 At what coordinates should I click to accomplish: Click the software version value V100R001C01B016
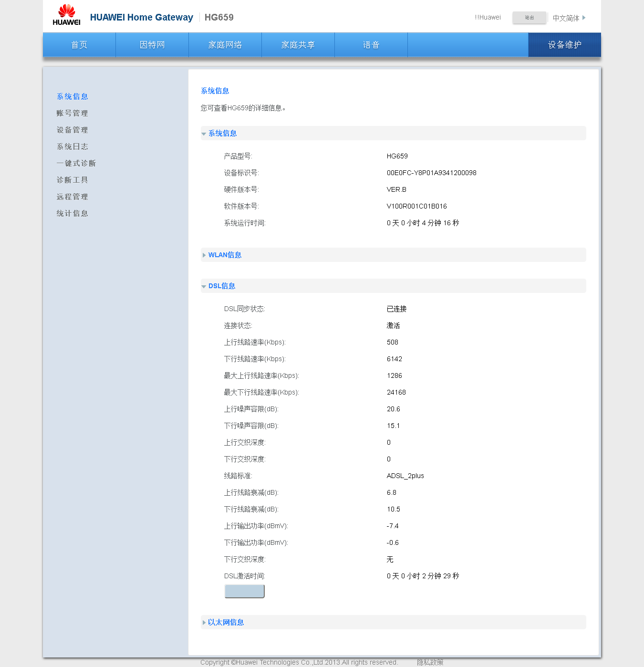click(x=417, y=206)
